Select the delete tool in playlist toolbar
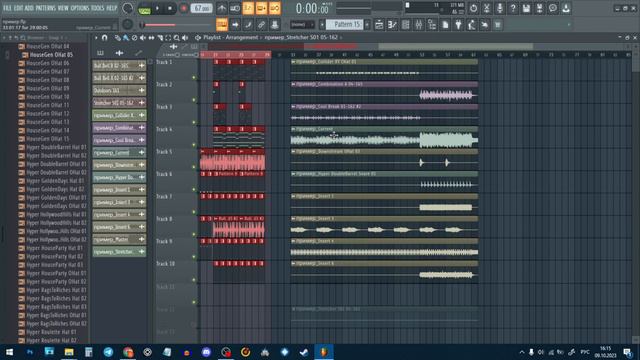Screen dimensions: 640x360 pos(134,38)
